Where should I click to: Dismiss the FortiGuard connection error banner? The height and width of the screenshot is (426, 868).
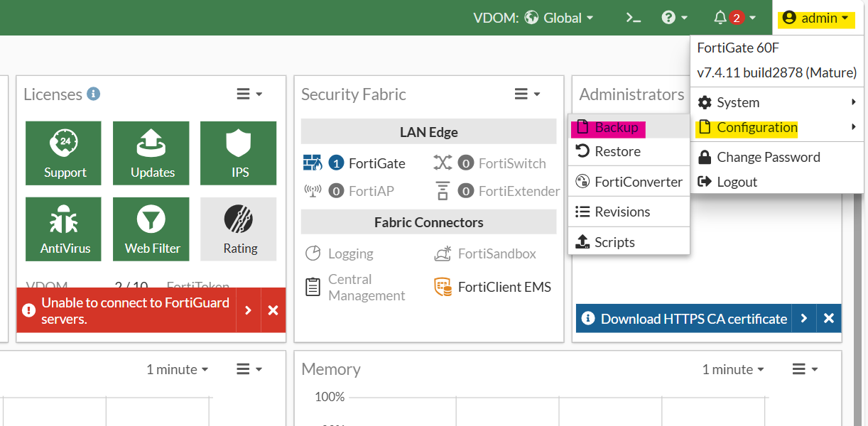click(273, 310)
